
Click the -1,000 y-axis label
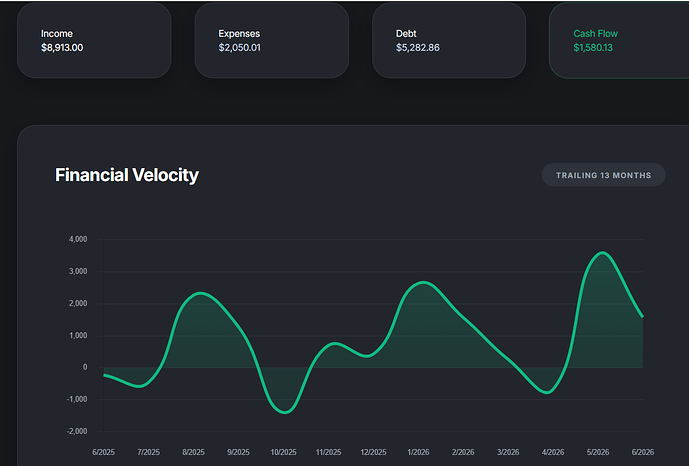click(x=77, y=399)
